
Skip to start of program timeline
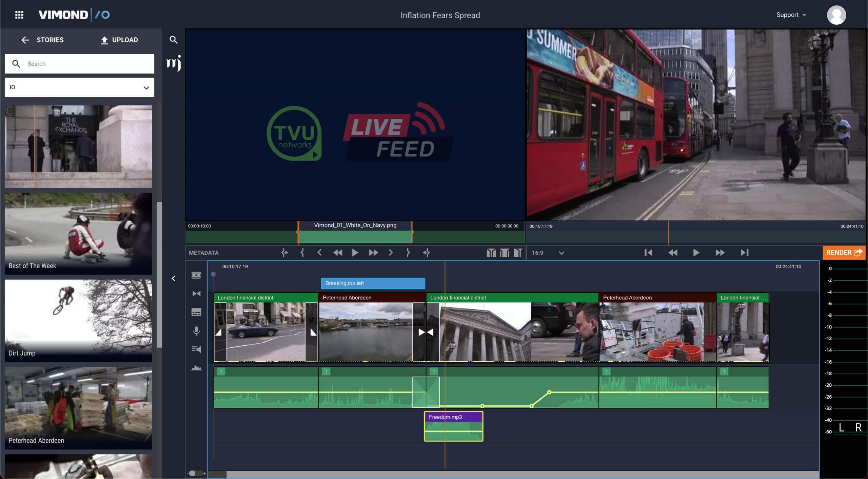648,253
